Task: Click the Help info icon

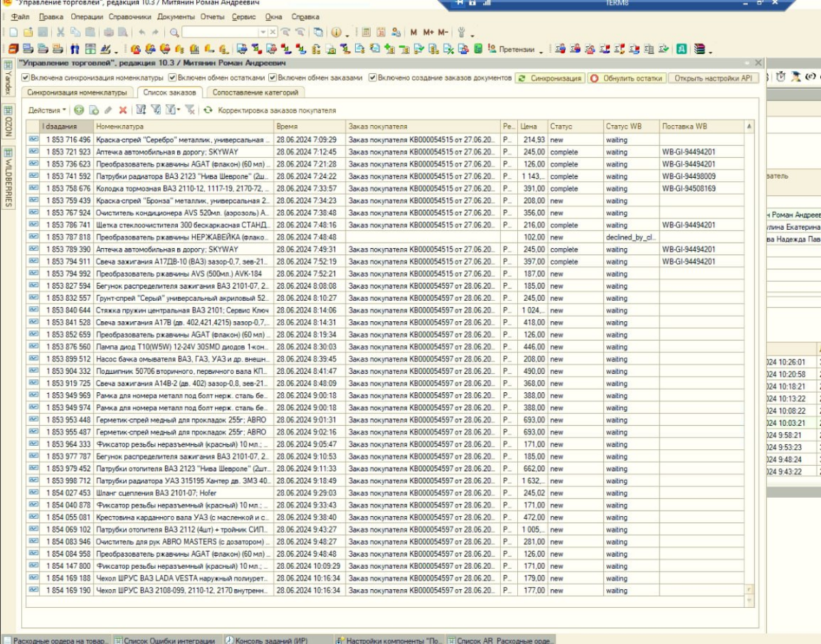Action: click(337, 32)
